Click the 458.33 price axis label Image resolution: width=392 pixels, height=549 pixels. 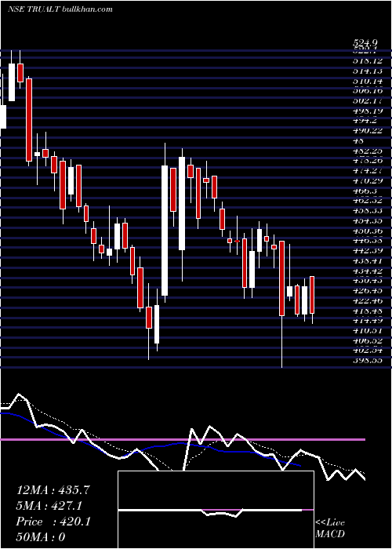(368, 210)
